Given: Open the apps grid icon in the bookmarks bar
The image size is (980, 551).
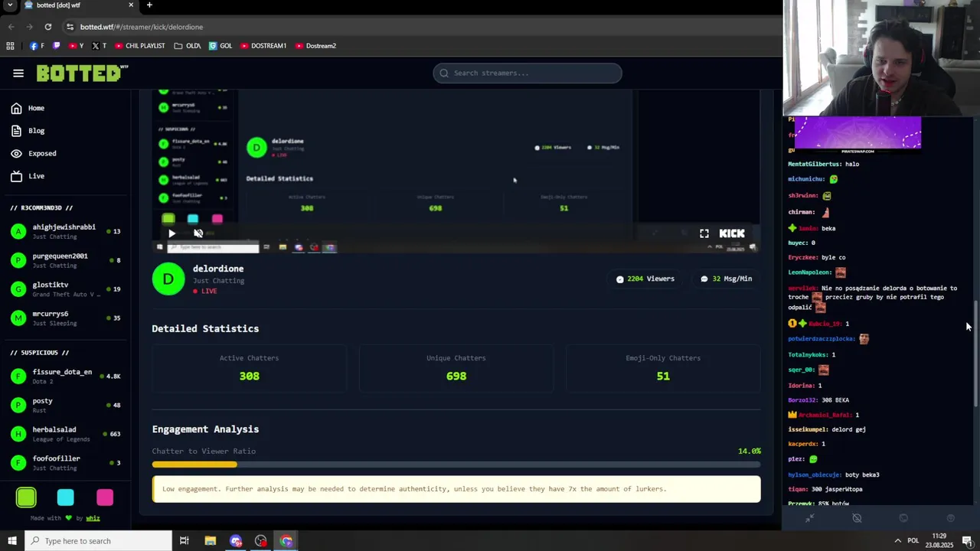Looking at the screenshot, I should [x=10, y=46].
